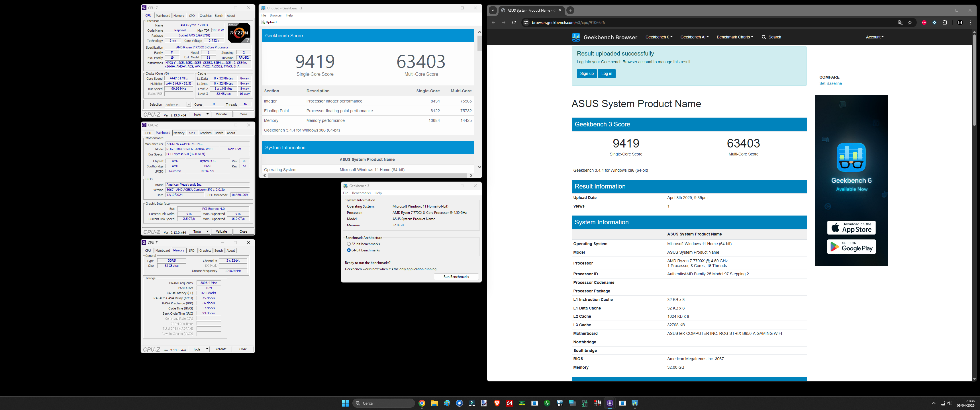This screenshot has width=980, height=410.
Task: Click the Tools button in CPU-Z CPU window
Action: 197,114
